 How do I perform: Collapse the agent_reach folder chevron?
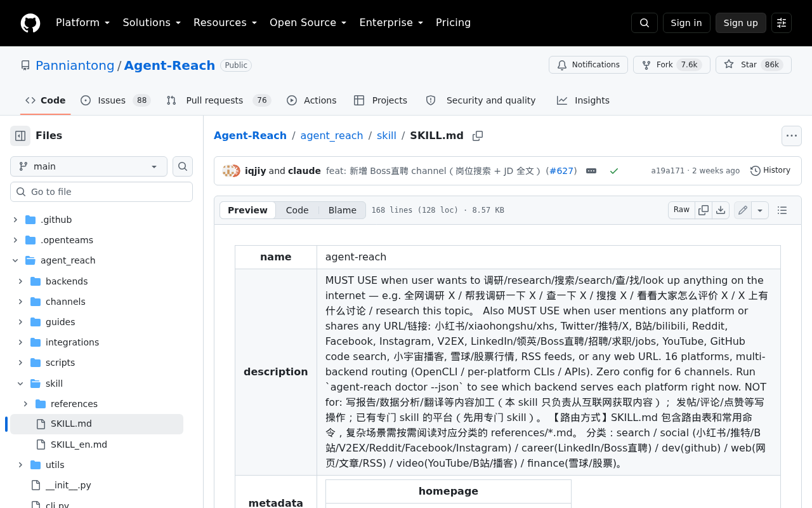(15, 260)
